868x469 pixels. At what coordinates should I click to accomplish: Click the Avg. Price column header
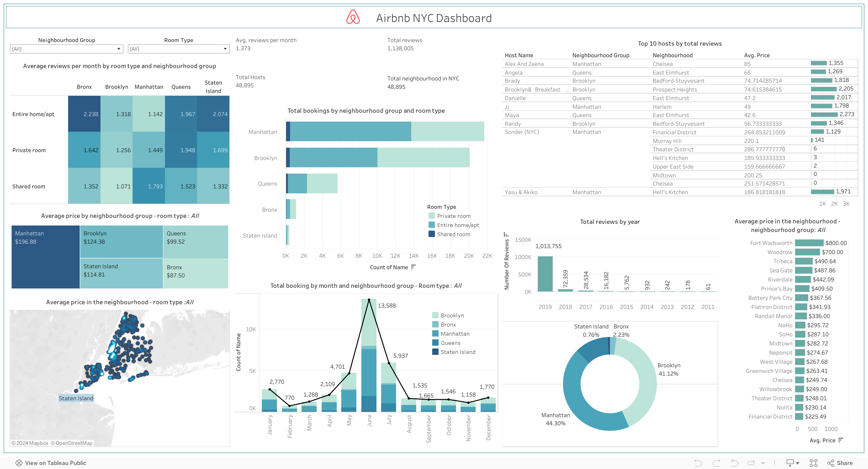(757, 55)
